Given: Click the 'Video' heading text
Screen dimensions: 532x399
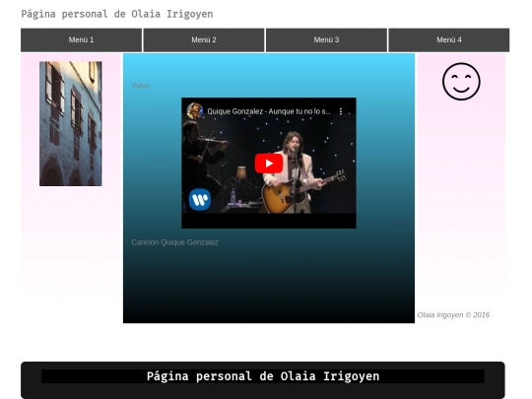Looking at the screenshot, I should pos(141,86).
